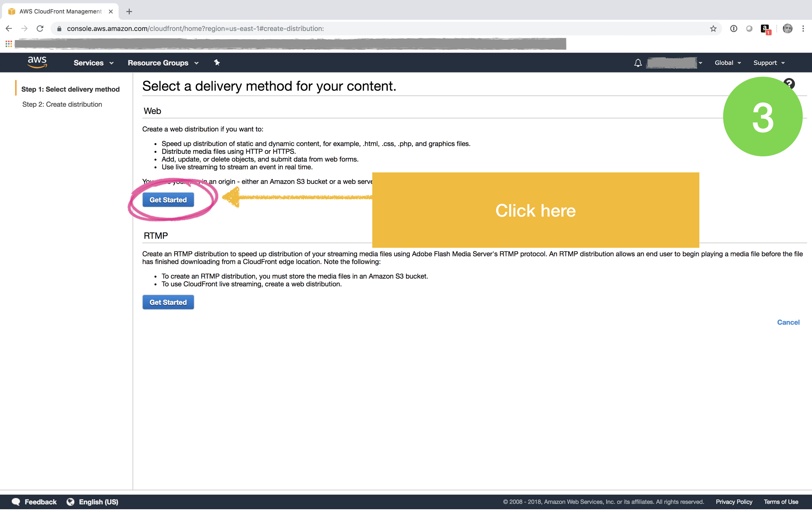
Task: Click the globe language icon
Action: pos(70,502)
